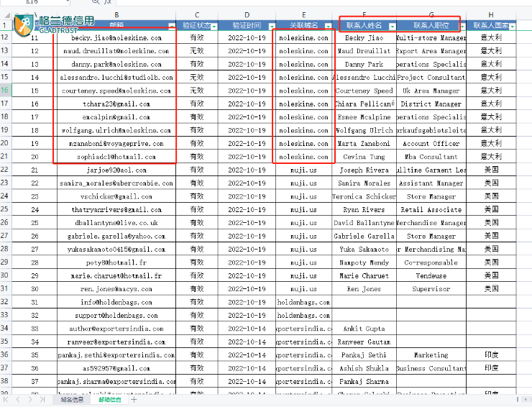Viewport: 532px width, 407px height.
Task: Click the 美国 country cell for Samira Morales
Action: pyautogui.click(x=491, y=183)
